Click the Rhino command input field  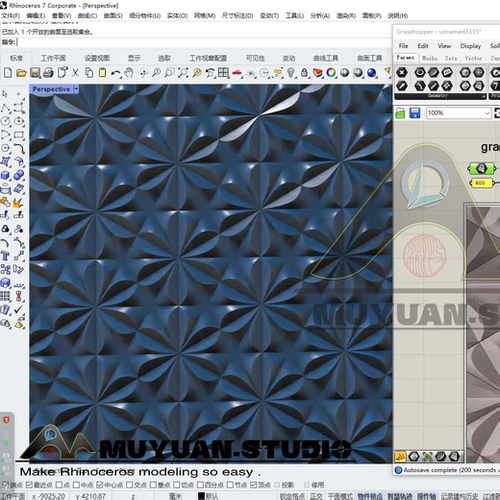pos(204,42)
